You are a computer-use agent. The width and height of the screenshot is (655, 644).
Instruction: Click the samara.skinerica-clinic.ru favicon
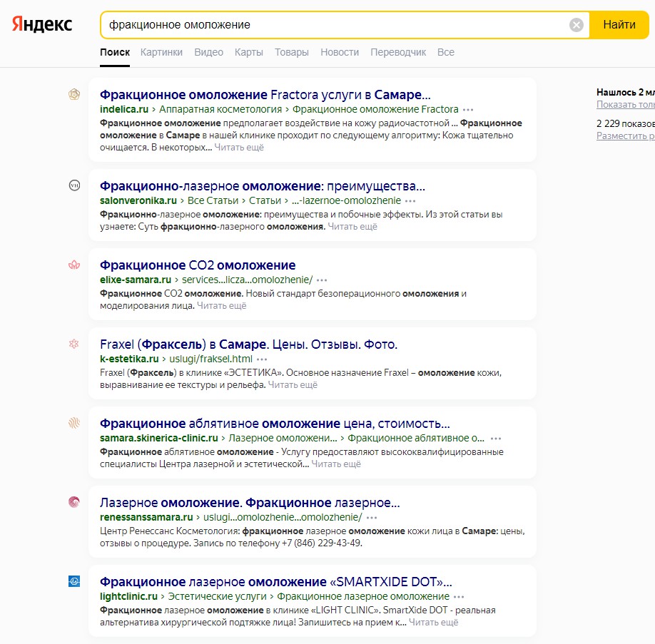pyautogui.click(x=74, y=423)
